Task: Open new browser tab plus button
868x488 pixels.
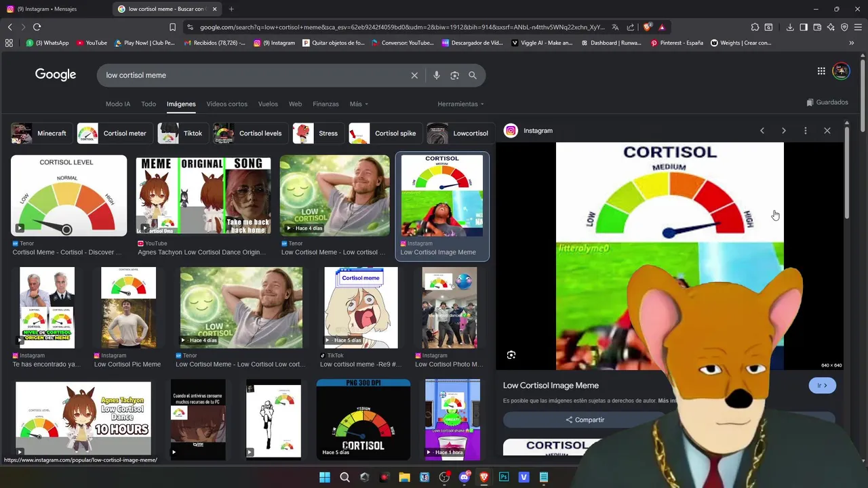Action: click(231, 9)
